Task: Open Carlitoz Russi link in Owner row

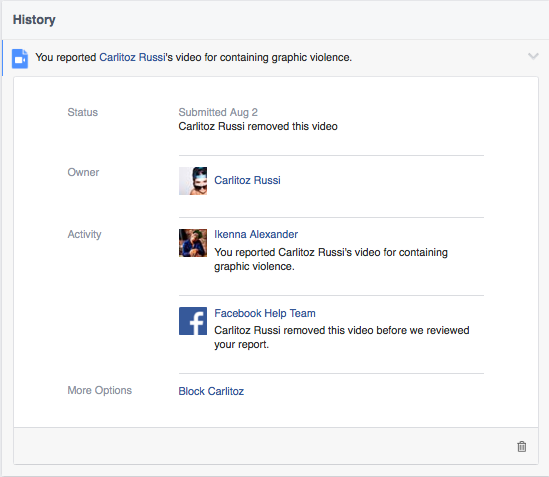Action: (x=247, y=180)
